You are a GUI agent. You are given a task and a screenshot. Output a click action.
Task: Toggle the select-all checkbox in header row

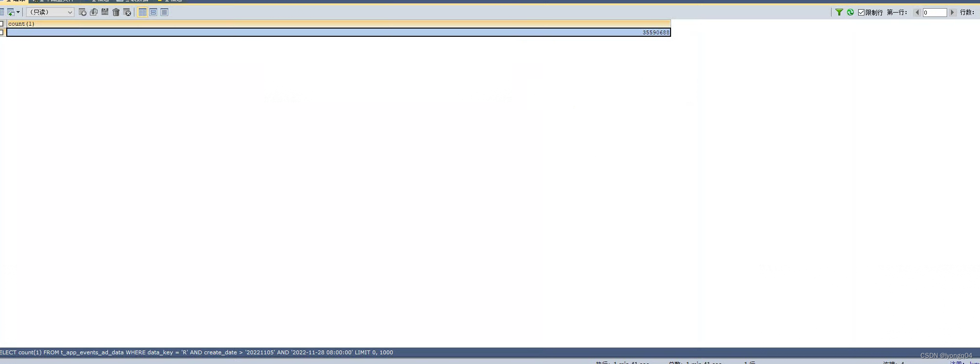(2, 24)
